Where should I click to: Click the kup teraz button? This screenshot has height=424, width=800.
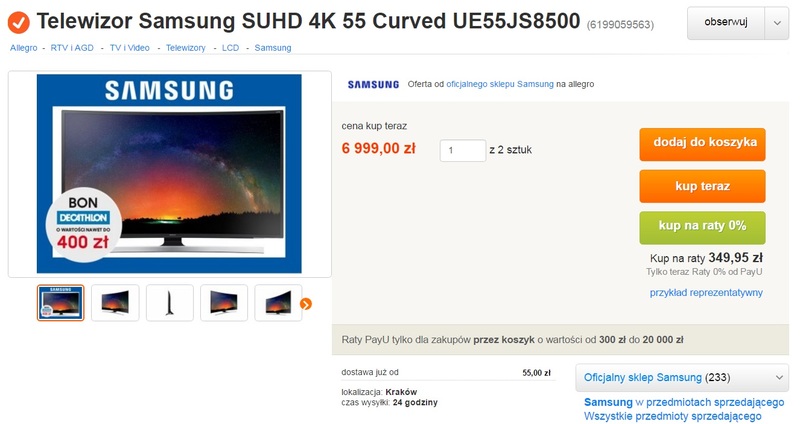point(703,186)
